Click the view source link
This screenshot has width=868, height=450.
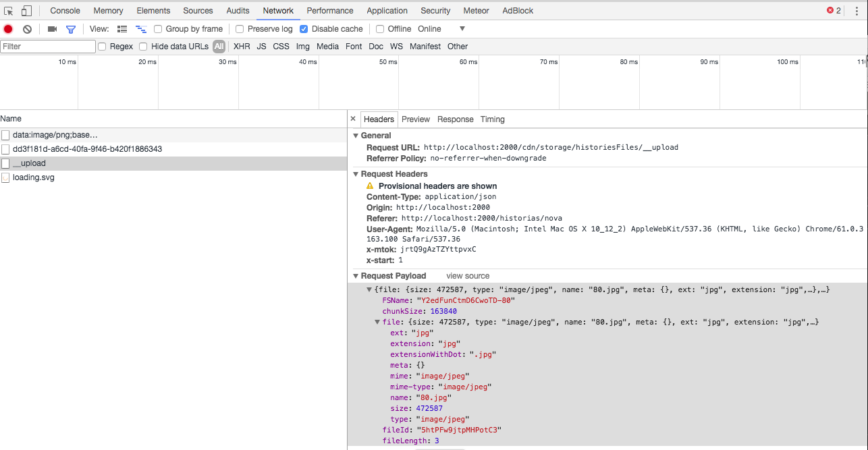(467, 275)
